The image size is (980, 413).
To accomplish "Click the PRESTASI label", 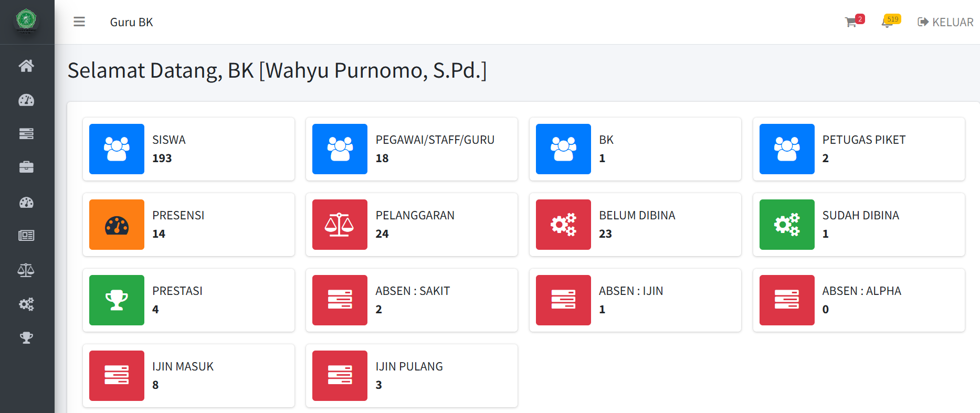I will click(177, 291).
